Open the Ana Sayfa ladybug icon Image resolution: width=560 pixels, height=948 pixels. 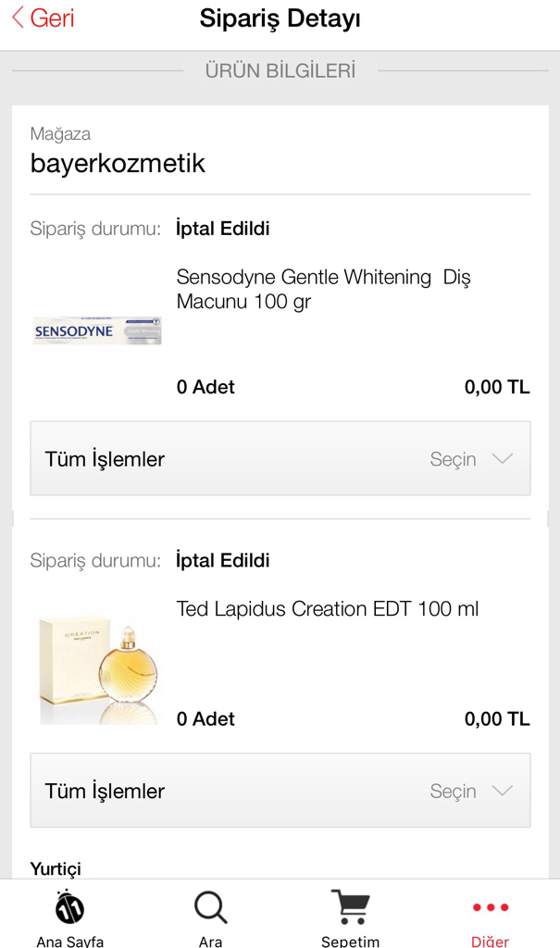pos(69,907)
